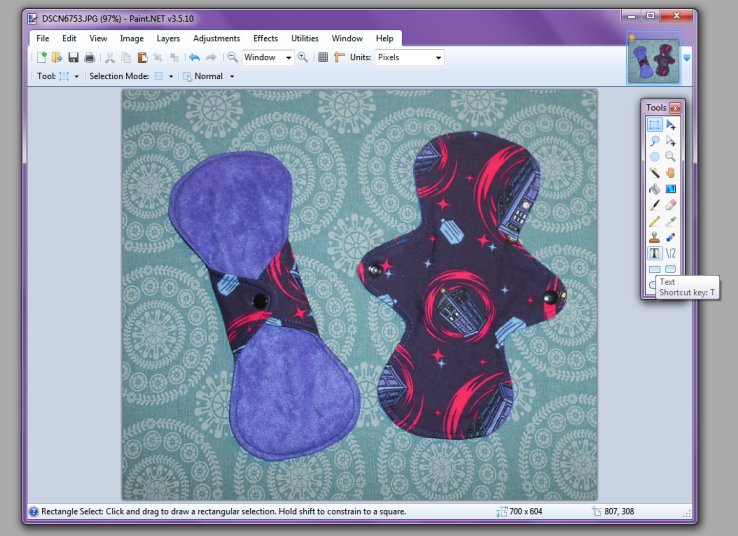Open the Adjustments menu
Screen dimensions: 738x536
tap(216, 38)
